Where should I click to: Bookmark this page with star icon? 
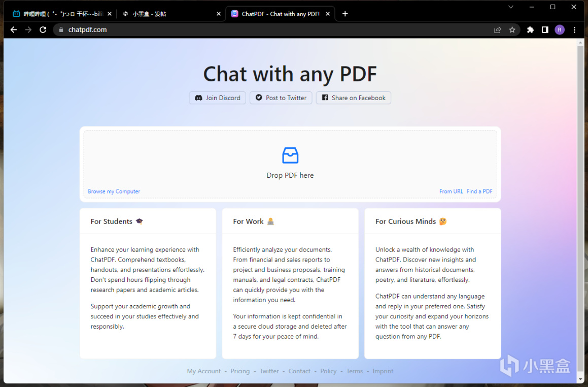click(512, 29)
